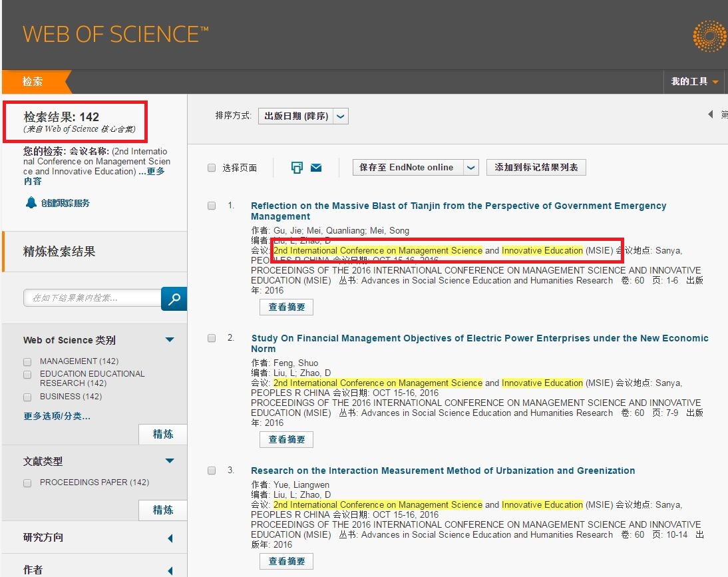Click 查看摘要 for the Urbanization paper
Viewport: 728px width, 577px height.
coord(286,561)
